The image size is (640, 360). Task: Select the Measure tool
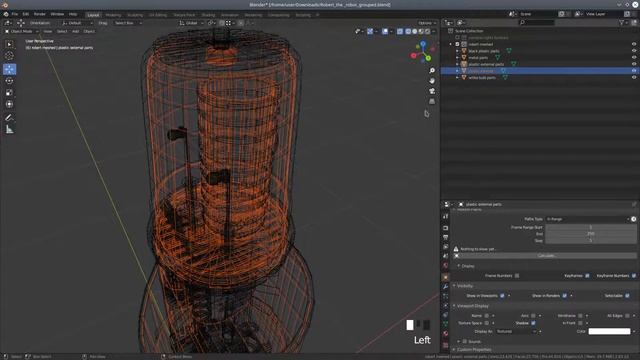click(x=9, y=130)
